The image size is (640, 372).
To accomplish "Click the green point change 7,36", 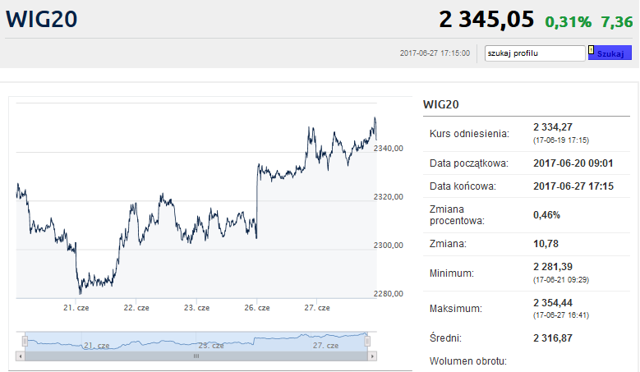I will (x=617, y=22).
